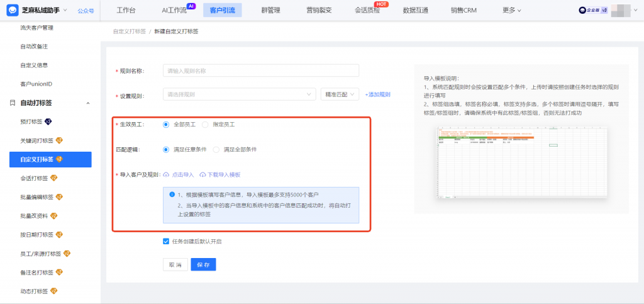Click the badge icon beside 动态打标签
644x304 pixels.
click(x=53, y=291)
